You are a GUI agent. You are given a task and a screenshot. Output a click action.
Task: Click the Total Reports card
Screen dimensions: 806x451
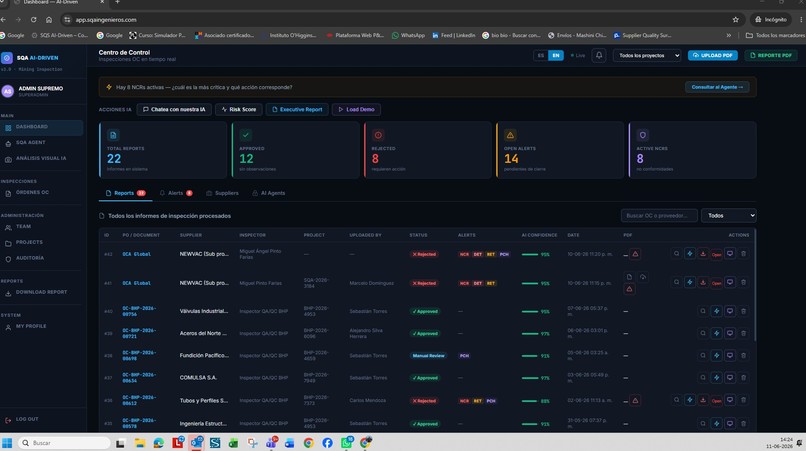click(163, 150)
